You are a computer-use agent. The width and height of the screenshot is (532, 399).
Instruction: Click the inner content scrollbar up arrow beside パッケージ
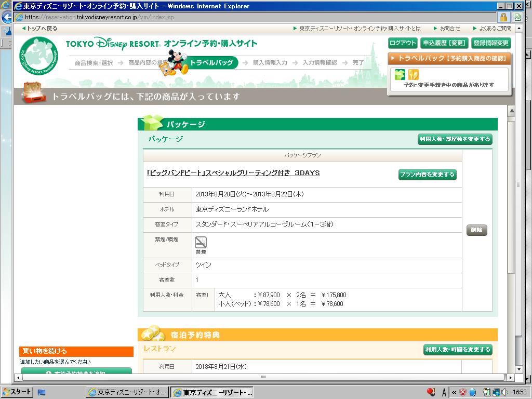[x=512, y=111]
